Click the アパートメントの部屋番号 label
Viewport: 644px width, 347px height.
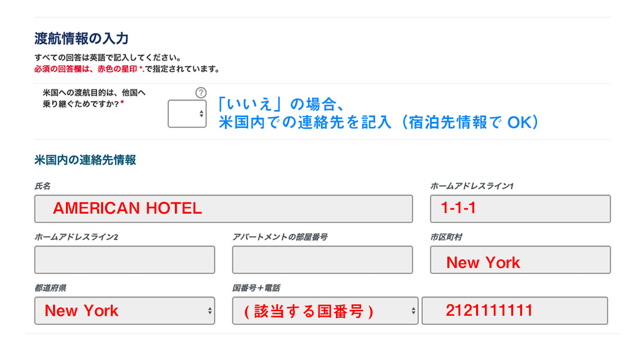click(x=280, y=237)
